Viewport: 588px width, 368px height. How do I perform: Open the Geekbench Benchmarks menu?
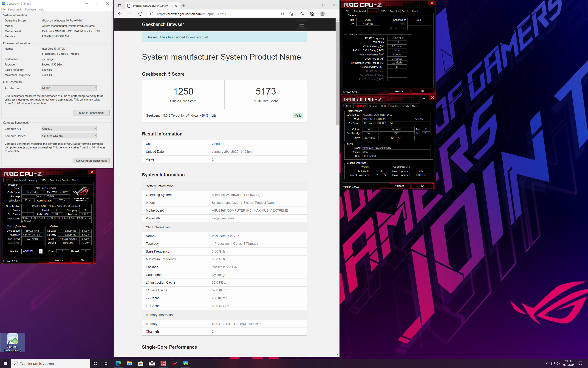coord(15,9)
